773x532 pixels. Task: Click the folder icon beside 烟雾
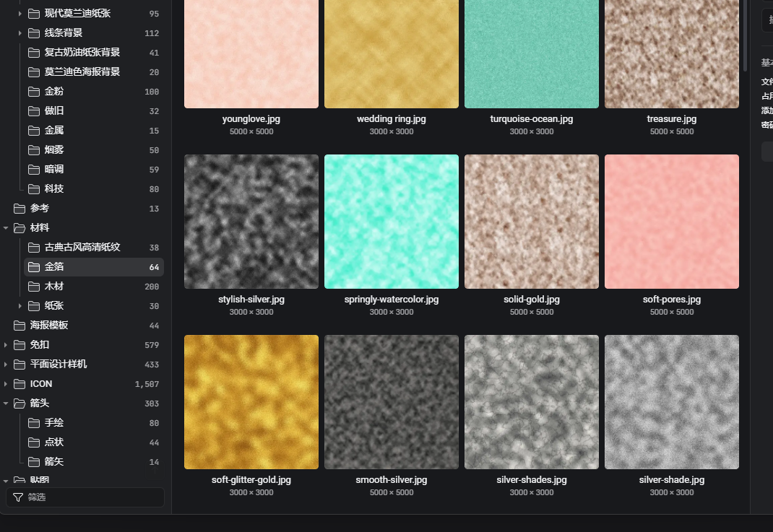[x=34, y=149]
